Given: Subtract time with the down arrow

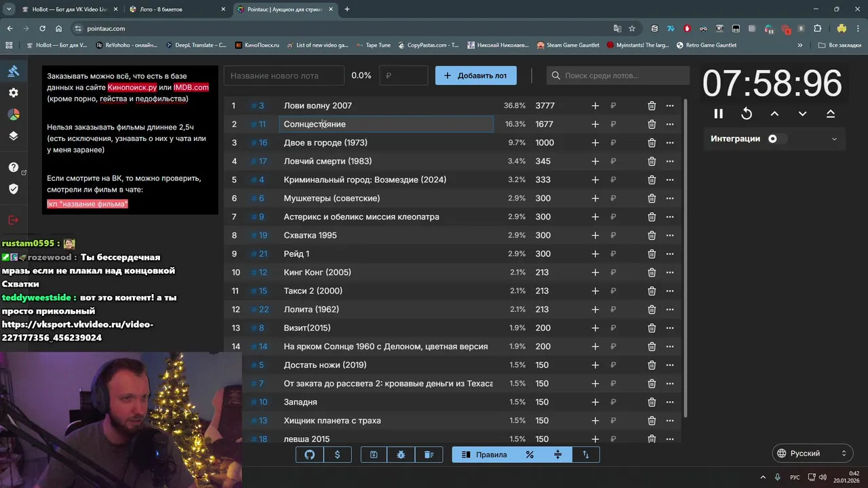Looking at the screenshot, I should click(x=802, y=114).
